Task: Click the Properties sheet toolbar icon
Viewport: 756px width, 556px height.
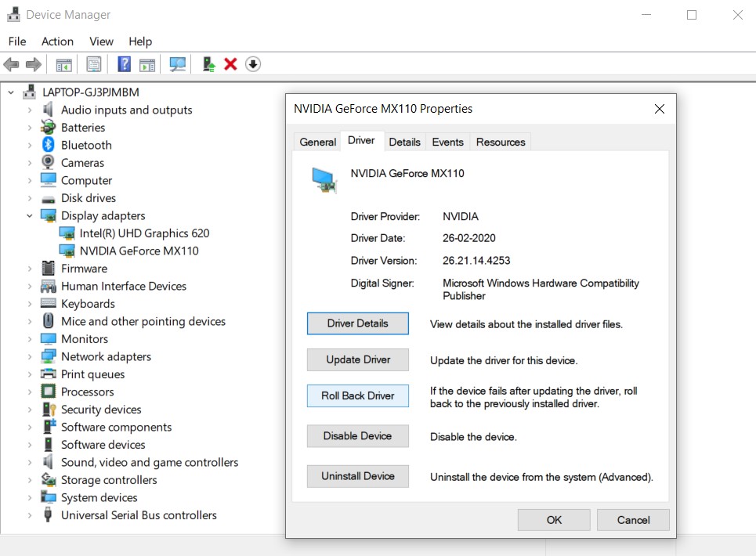Action: (93, 64)
